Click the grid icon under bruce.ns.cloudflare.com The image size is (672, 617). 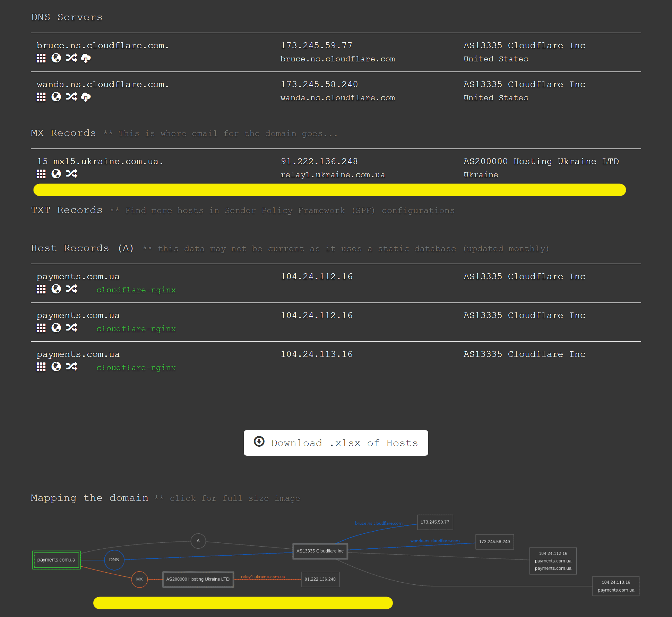coord(41,58)
